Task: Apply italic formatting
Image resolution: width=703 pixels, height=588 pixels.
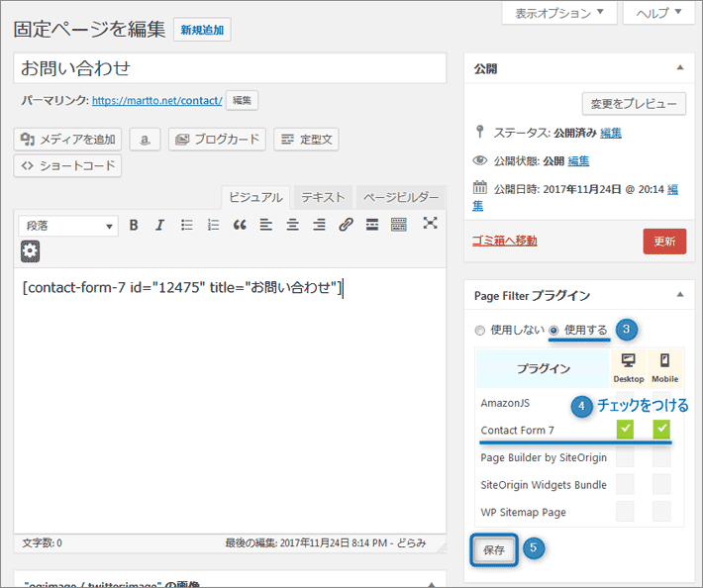Action: [159, 226]
